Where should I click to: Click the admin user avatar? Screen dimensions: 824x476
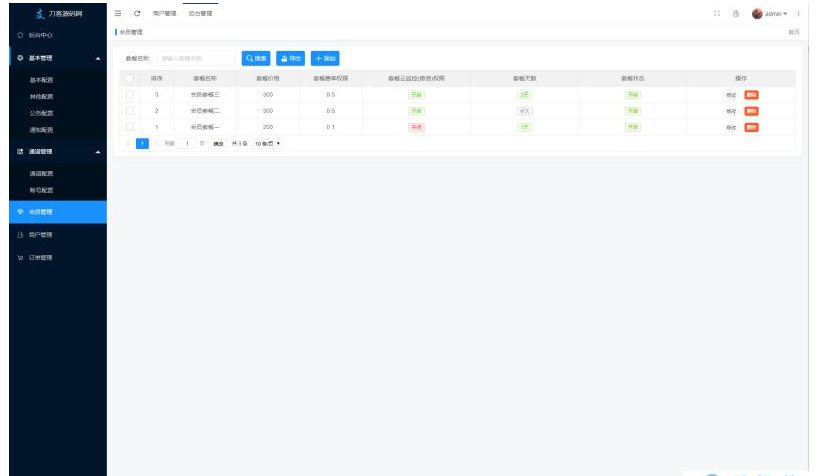pyautogui.click(x=757, y=13)
